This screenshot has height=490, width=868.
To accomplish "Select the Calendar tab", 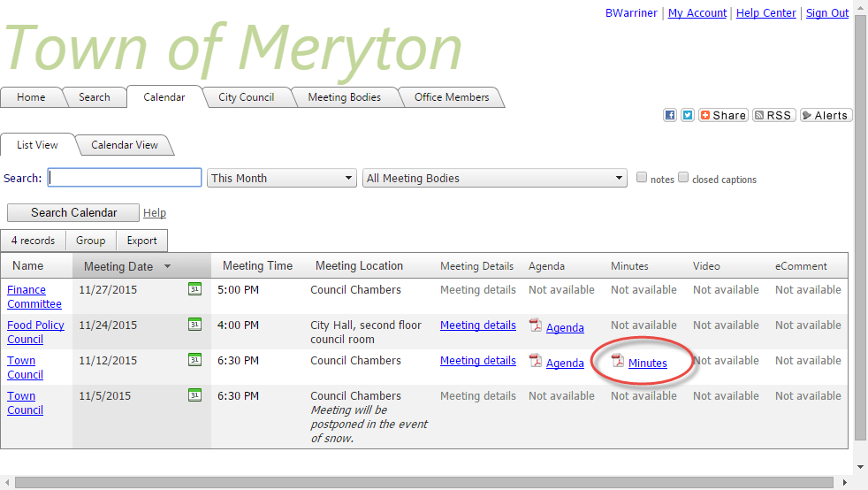I will (164, 97).
